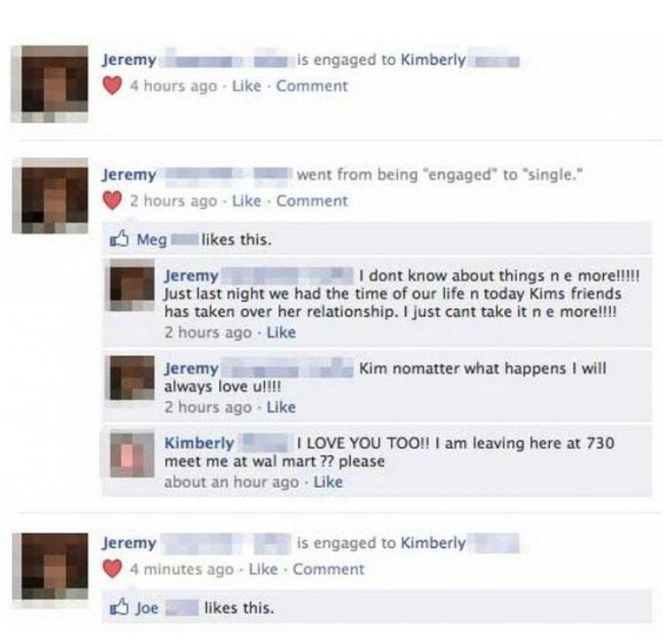
Task: Click the heart icon on the 4 minutes ago post
Action: [112, 569]
